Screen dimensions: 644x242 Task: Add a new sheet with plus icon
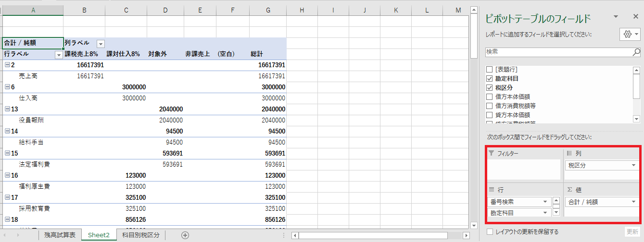tap(185, 235)
